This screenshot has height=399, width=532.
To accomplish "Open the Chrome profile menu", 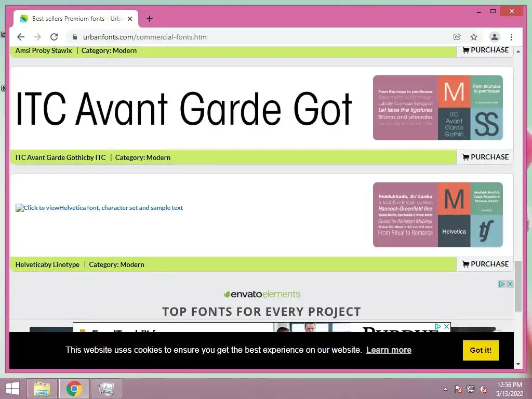I will coord(495,37).
